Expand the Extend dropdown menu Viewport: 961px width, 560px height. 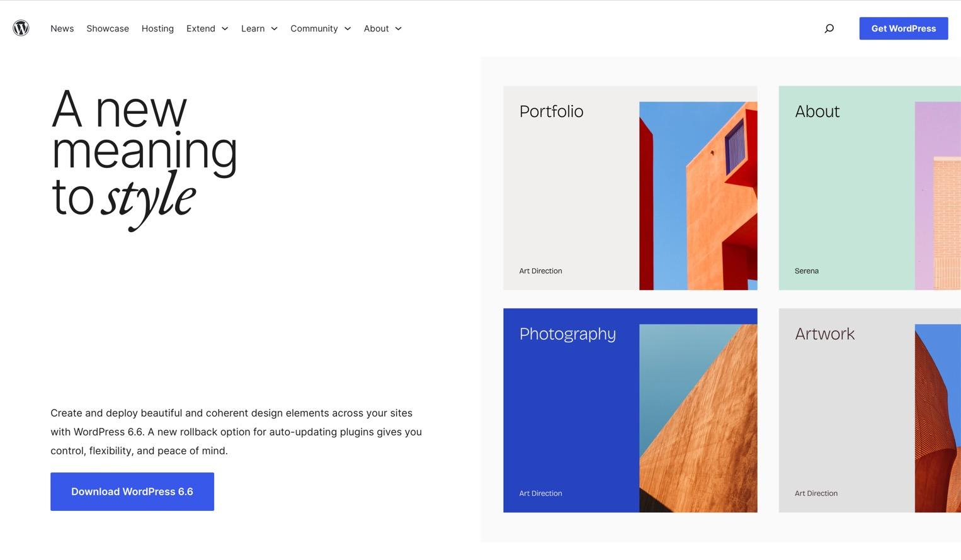pos(207,28)
